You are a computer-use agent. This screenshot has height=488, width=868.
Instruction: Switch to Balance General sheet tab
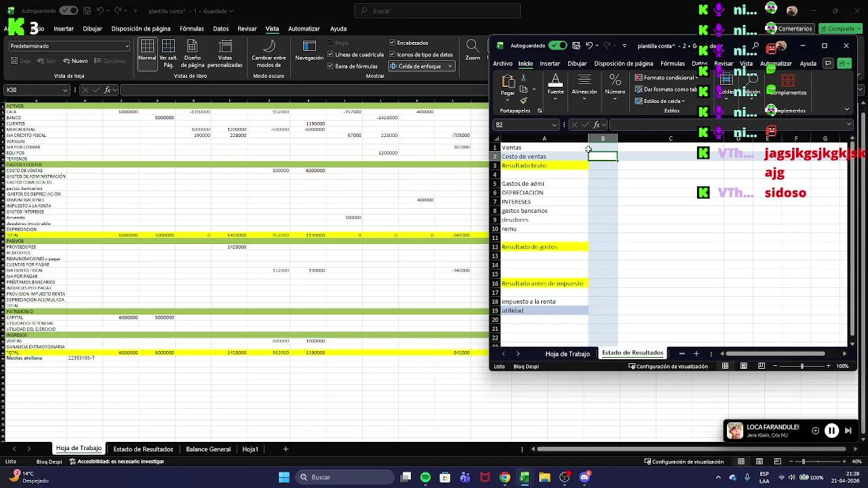click(208, 449)
